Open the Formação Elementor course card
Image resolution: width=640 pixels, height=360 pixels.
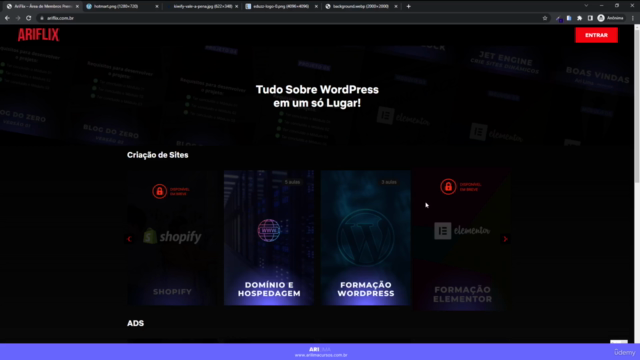pos(462,240)
